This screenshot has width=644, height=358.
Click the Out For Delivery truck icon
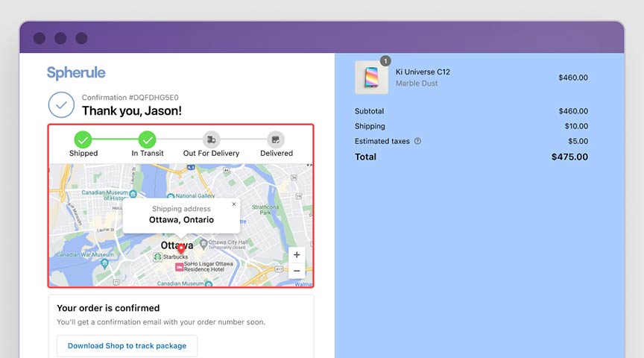coord(211,139)
